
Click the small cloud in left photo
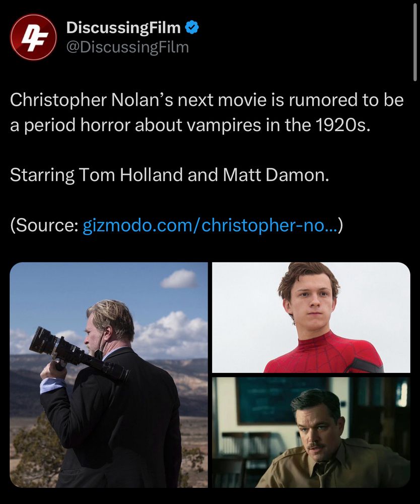(x=179, y=278)
